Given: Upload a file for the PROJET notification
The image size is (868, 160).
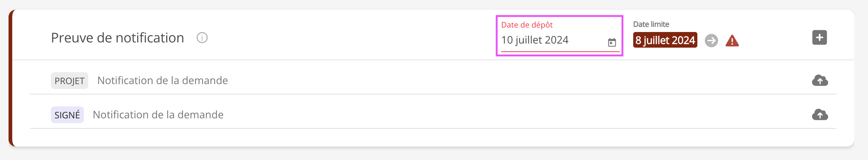Looking at the screenshot, I should (x=820, y=80).
